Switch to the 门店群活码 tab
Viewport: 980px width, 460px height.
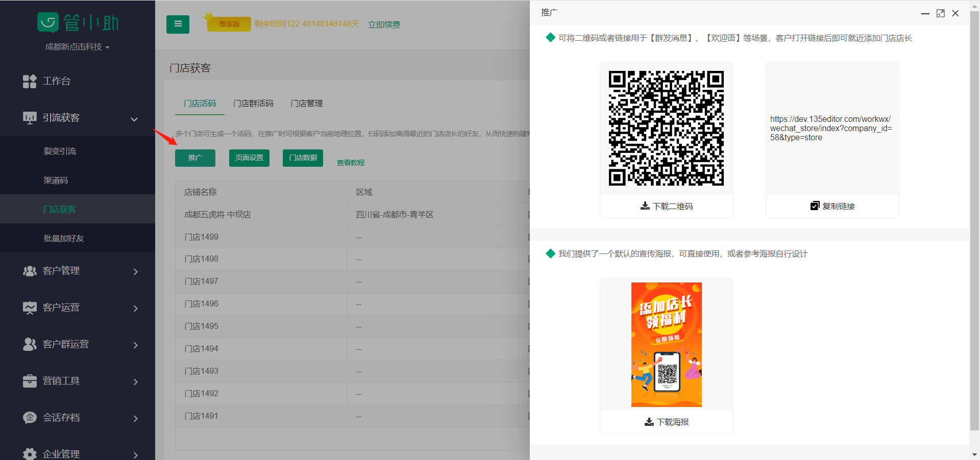coord(253,104)
